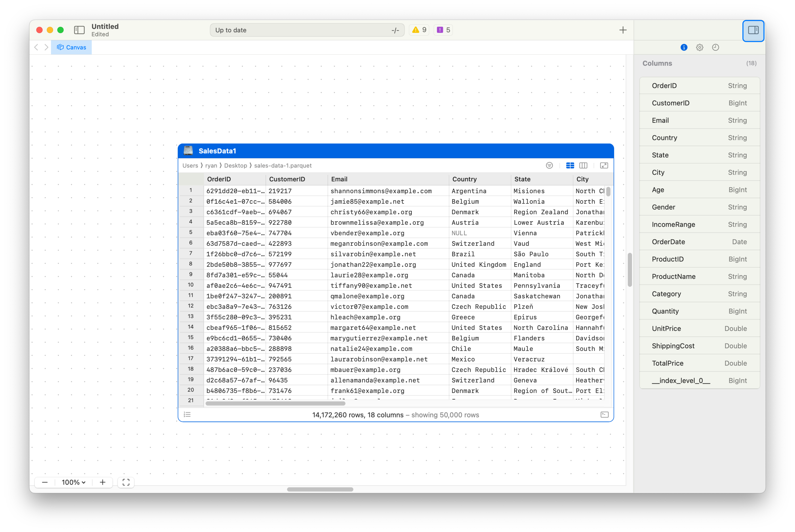Viewport: 795px width, 532px height.
Task: Click the SalesData1 database node icon
Action: tap(188, 151)
